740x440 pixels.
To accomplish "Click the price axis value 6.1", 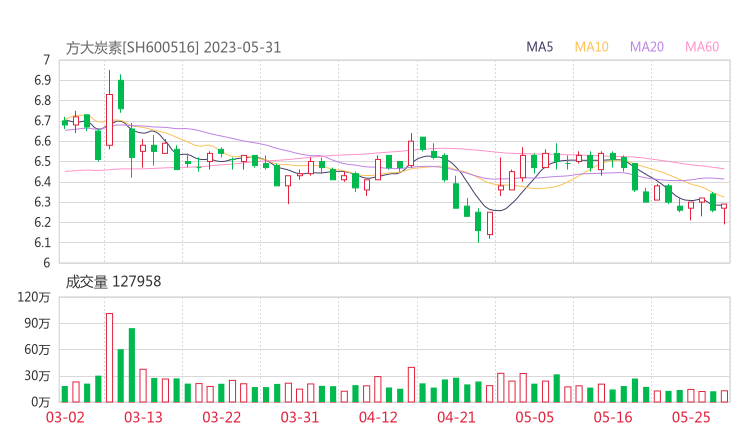I will (42, 243).
